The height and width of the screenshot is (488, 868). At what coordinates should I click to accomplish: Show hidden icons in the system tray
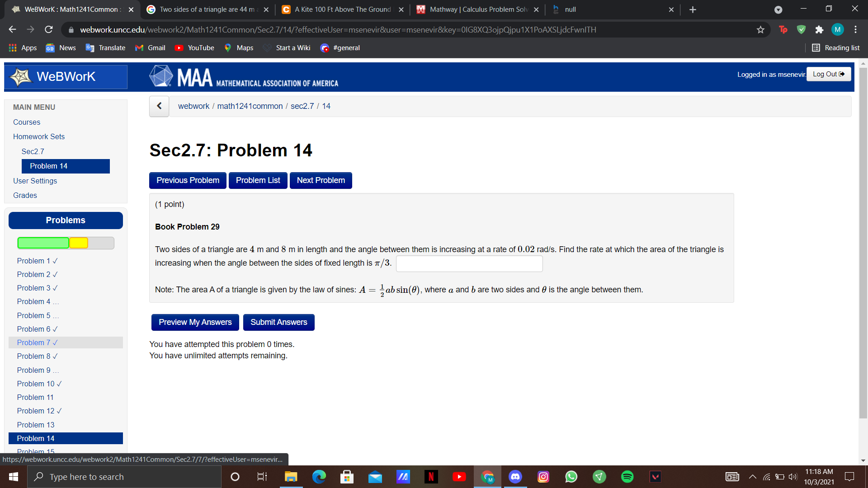click(x=753, y=476)
